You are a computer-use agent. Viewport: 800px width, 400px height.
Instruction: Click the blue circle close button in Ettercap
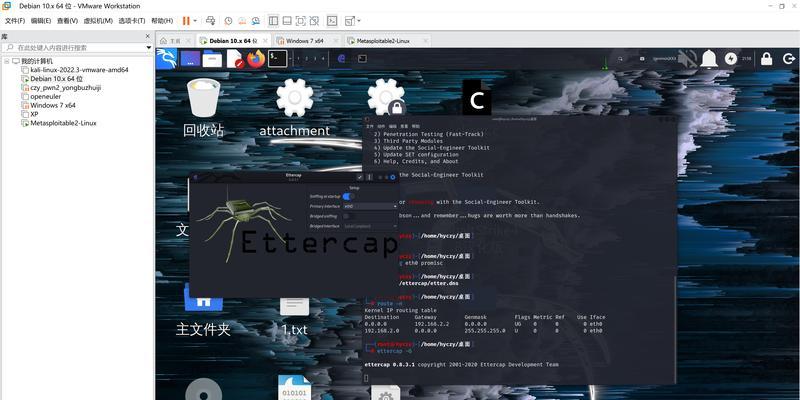tap(392, 177)
